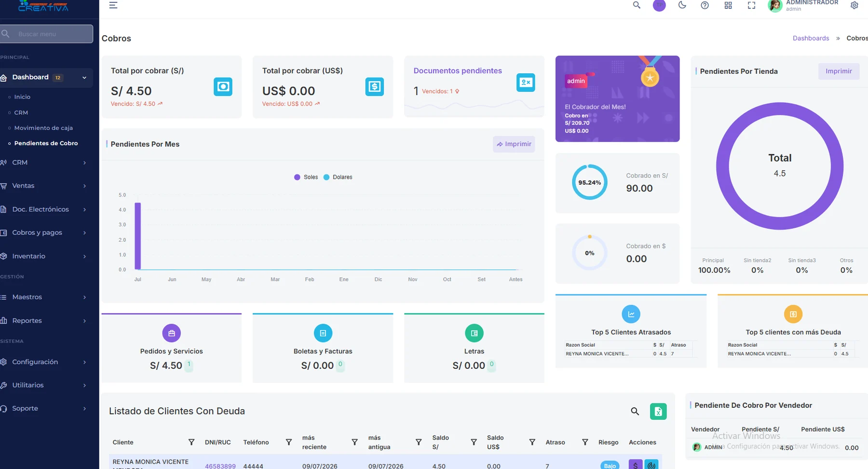Filter by the Cliente column
Image resolution: width=868 pixels, height=469 pixels.
click(191, 442)
